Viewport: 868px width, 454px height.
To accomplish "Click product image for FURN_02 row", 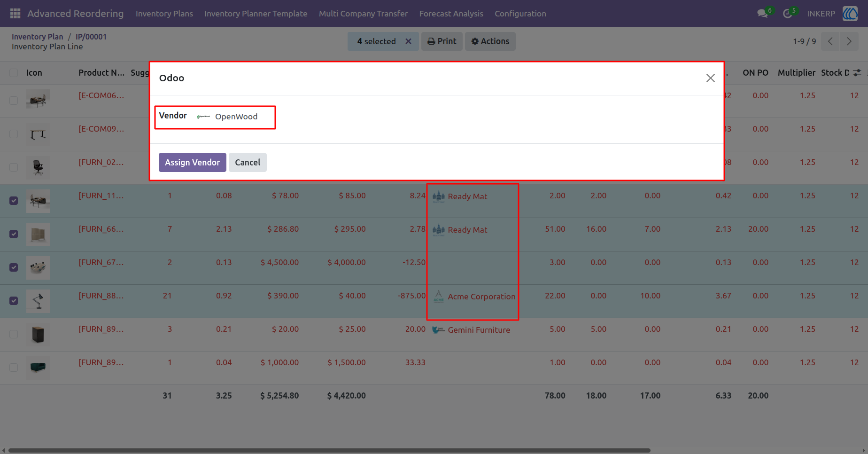I will coord(38,168).
